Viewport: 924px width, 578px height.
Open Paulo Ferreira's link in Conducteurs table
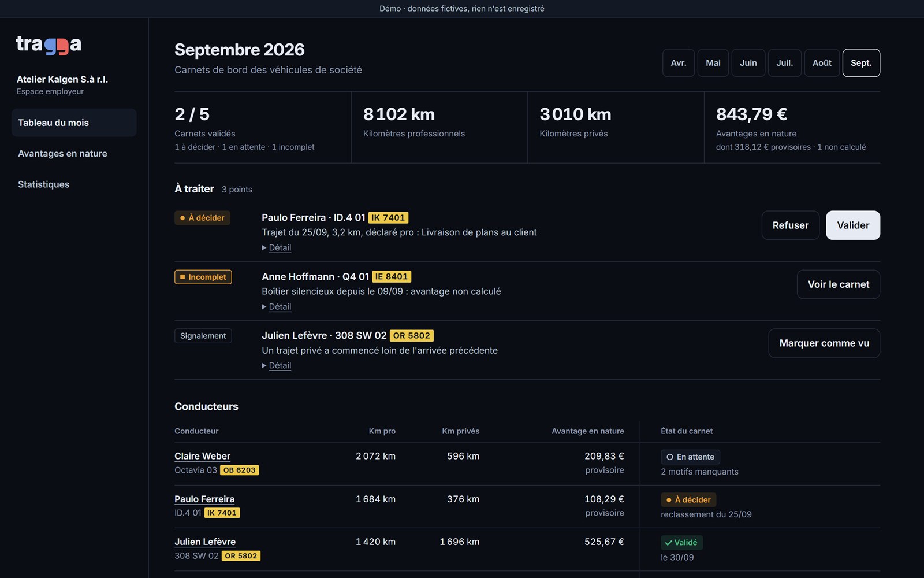point(204,499)
